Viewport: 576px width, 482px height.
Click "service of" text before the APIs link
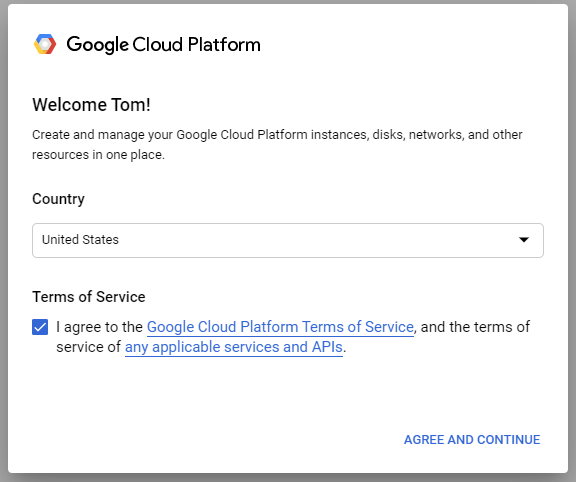point(88,347)
